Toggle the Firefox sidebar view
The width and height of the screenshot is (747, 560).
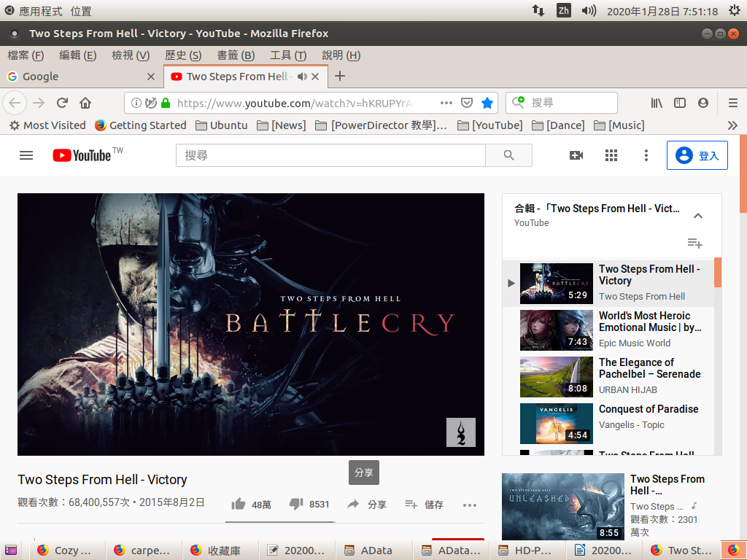pos(680,103)
